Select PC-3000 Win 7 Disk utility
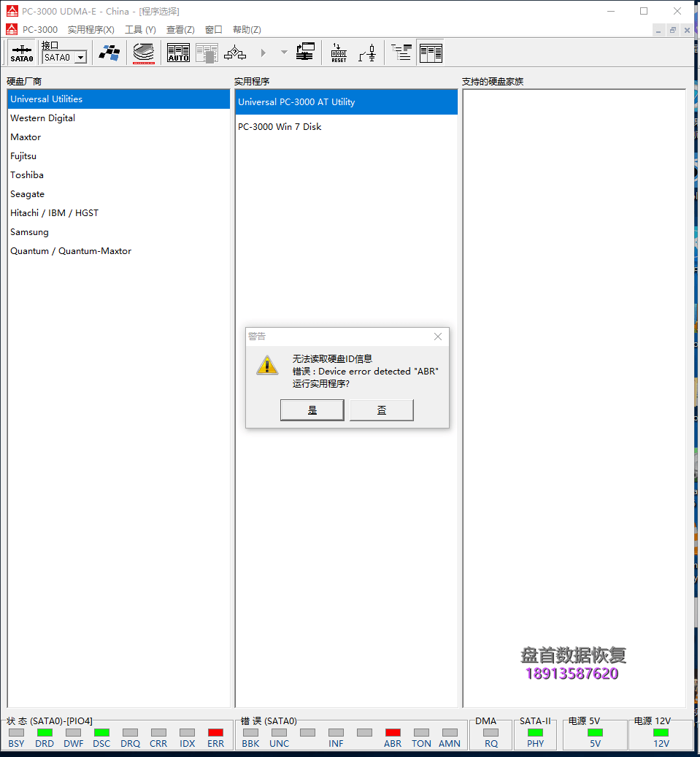The width and height of the screenshot is (700, 757). (x=346, y=126)
